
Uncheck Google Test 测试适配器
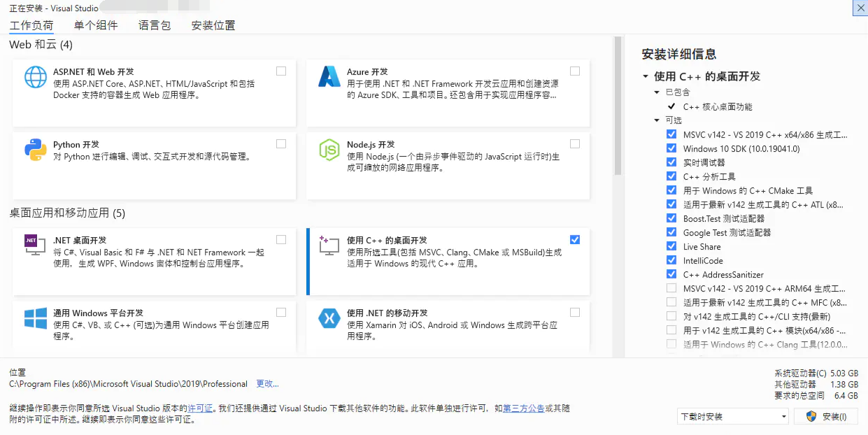click(x=671, y=232)
